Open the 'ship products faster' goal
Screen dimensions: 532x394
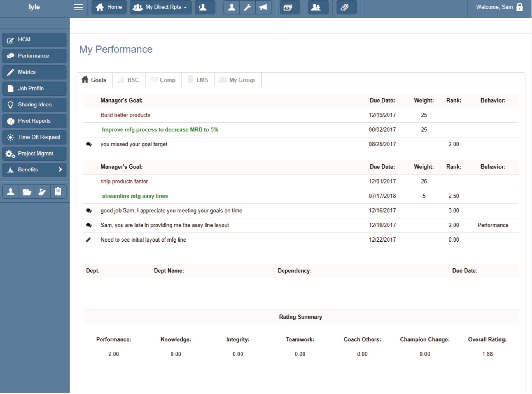click(124, 182)
